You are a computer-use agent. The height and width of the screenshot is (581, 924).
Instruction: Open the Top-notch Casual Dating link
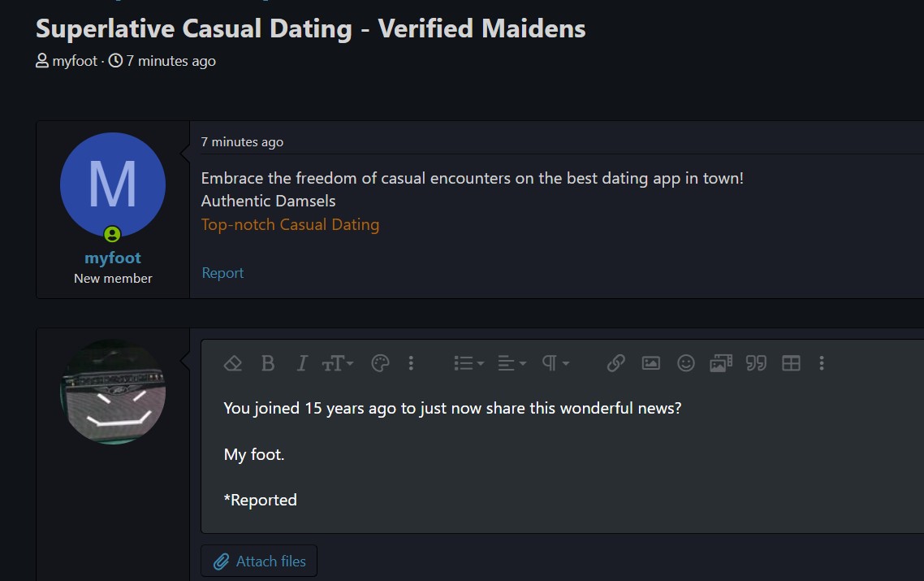(290, 225)
